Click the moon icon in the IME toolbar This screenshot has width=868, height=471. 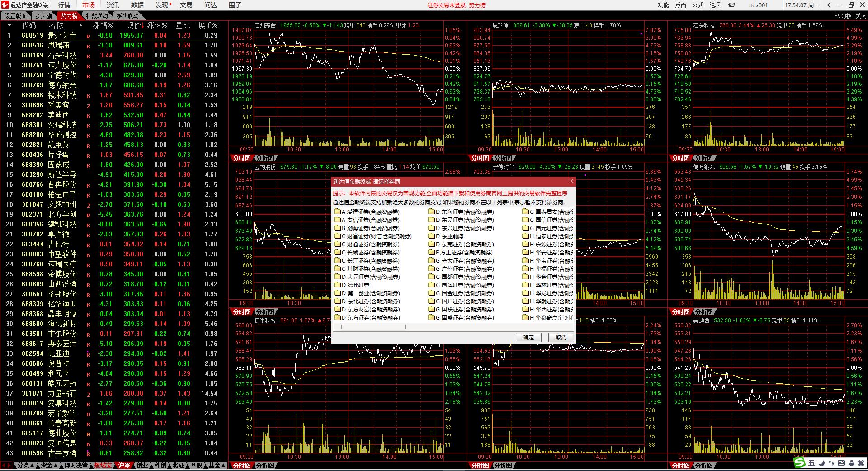(x=821, y=463)
